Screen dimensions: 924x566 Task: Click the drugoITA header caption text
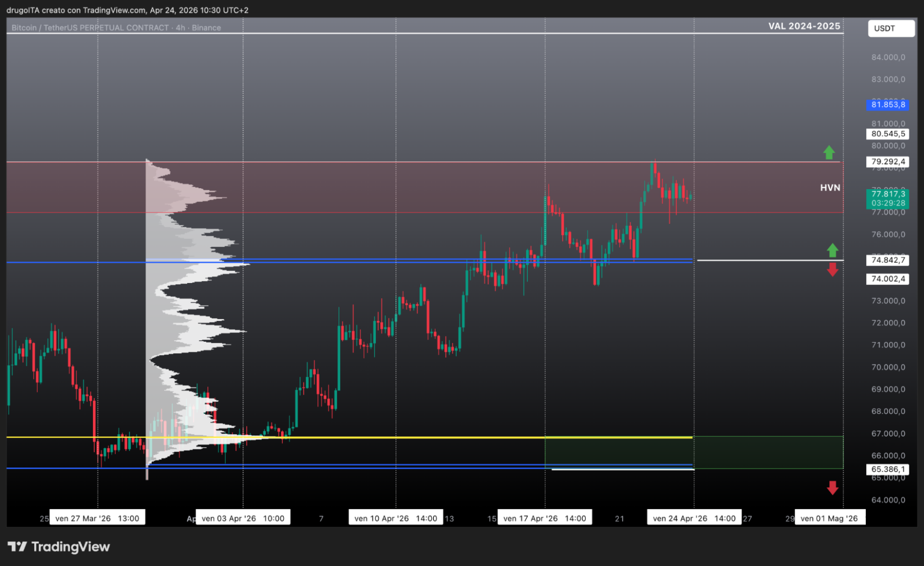(x=127, y=10)
